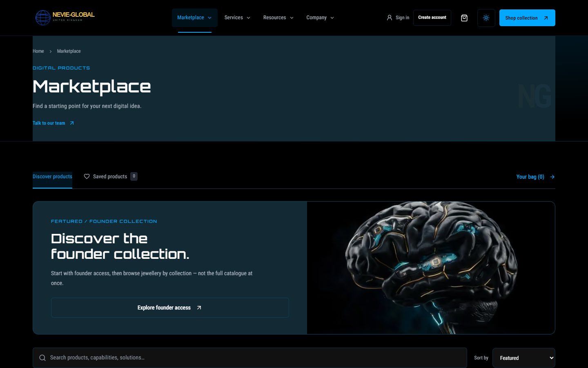Screen dimensions: 588x368
Task: Click the breadcrumb chevron separator after Home
Action: [x=51, y=52]
